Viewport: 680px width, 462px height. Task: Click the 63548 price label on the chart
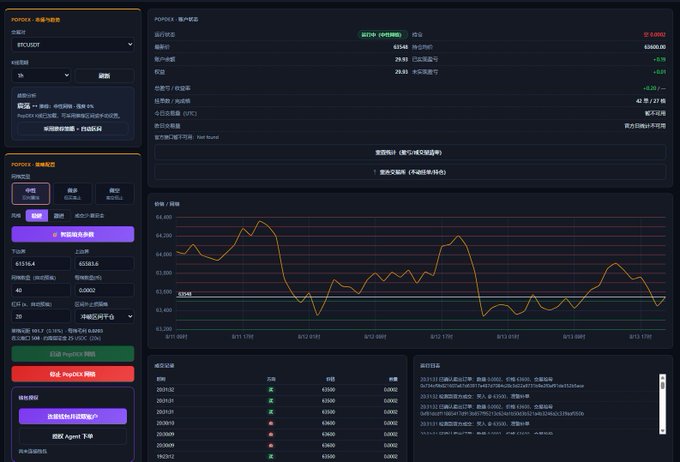tap(185, 294)
